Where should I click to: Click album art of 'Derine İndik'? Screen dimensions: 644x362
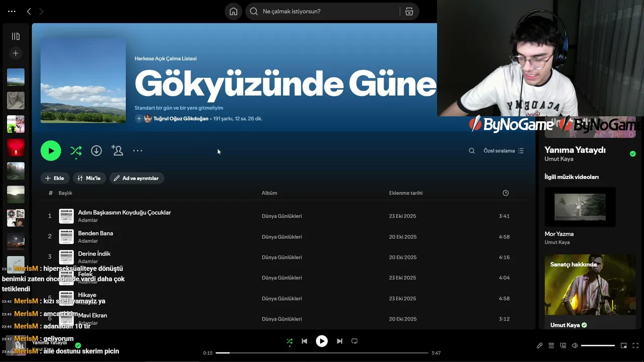coord(66,257)
